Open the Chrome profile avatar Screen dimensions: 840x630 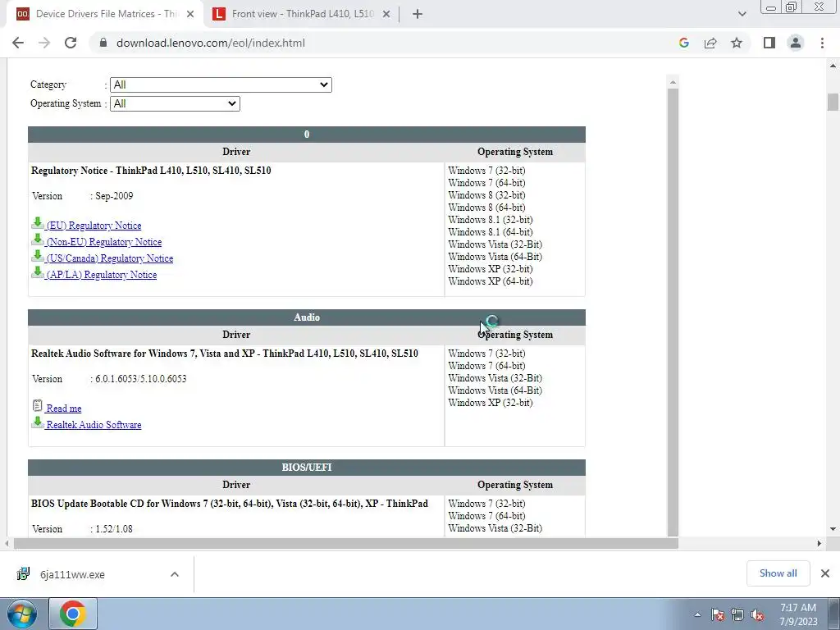(x=796, y=43)
